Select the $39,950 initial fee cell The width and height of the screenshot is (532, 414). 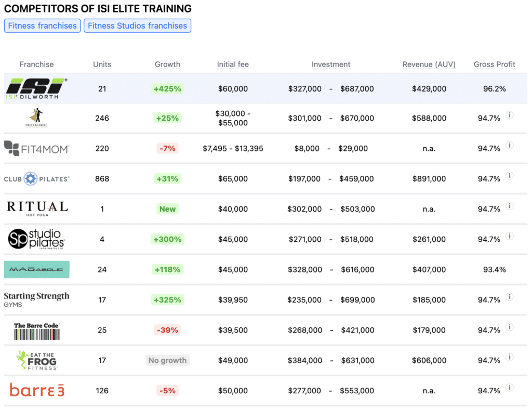(x=233, y=300)
